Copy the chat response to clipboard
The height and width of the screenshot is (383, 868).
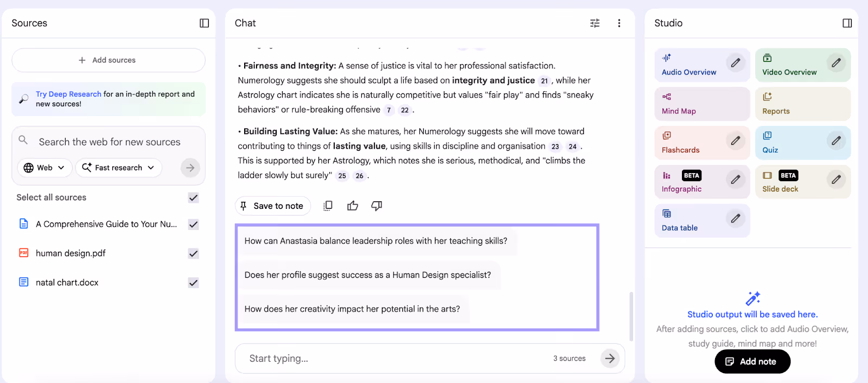[x=328, y=206]
